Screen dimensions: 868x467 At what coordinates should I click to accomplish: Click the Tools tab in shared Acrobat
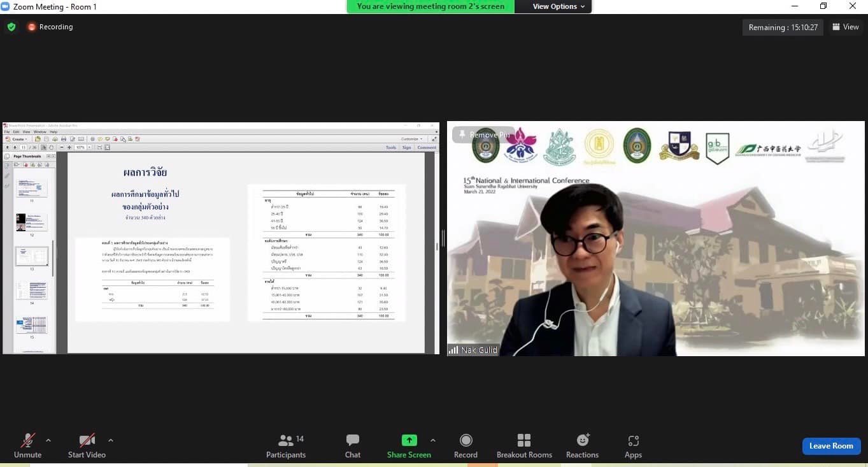click(x=390, y=147)
